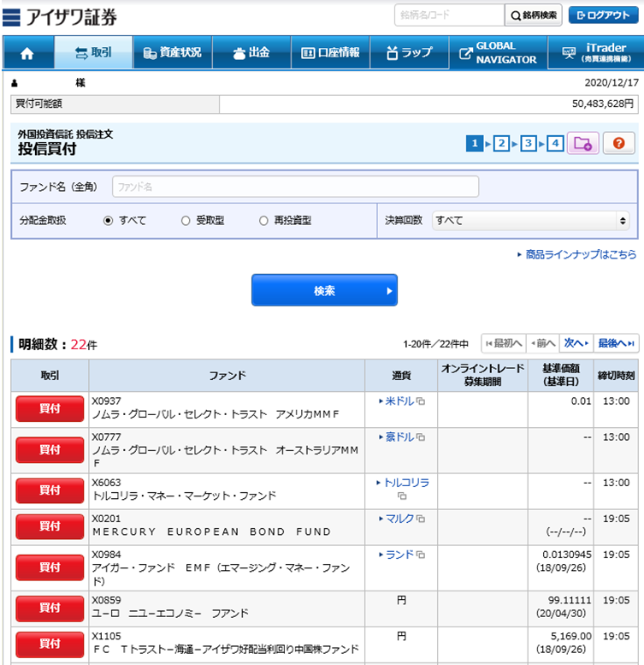Screen dimensions: 644x665
Task: Open the マルク currency link
Action: [x=399, y=519]
